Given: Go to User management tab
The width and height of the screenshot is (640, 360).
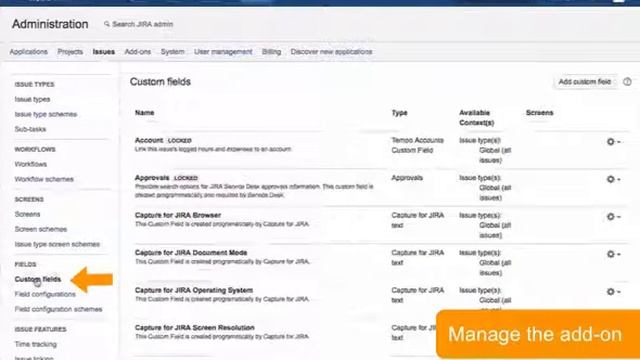Looking at the screenshot, I should 223,52.
